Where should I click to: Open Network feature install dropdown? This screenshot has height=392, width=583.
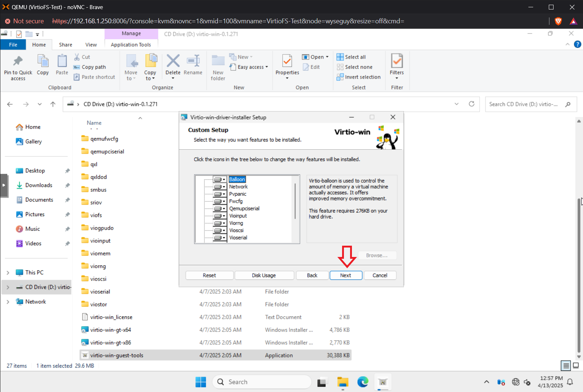(220, 187)
